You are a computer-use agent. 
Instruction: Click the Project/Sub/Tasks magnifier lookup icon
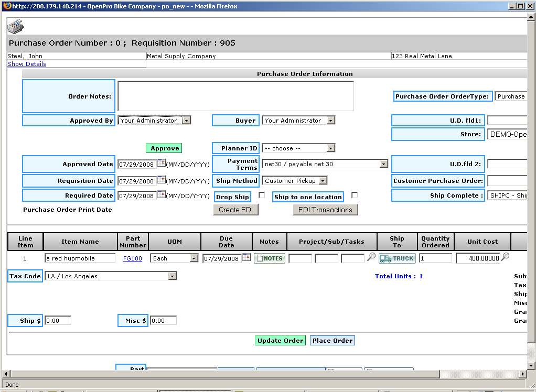pos(371,257)
